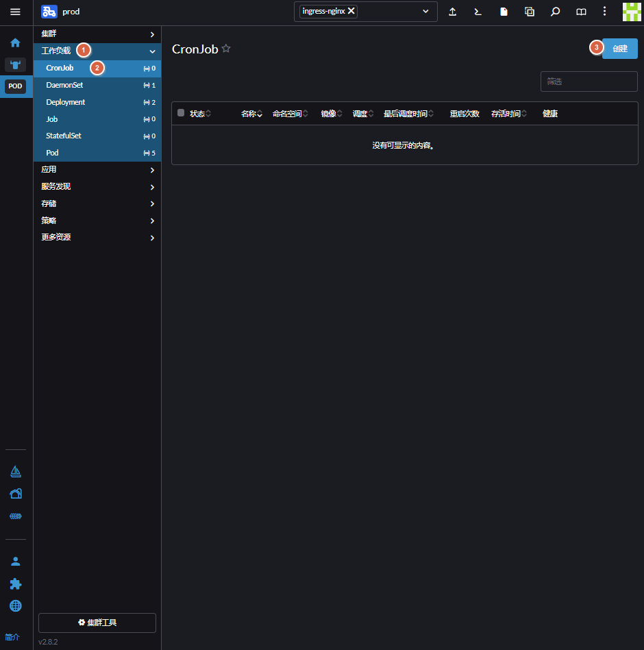
Task: Sort table by 状态 column
Action: pyautogui.click(x=200, y=114)
